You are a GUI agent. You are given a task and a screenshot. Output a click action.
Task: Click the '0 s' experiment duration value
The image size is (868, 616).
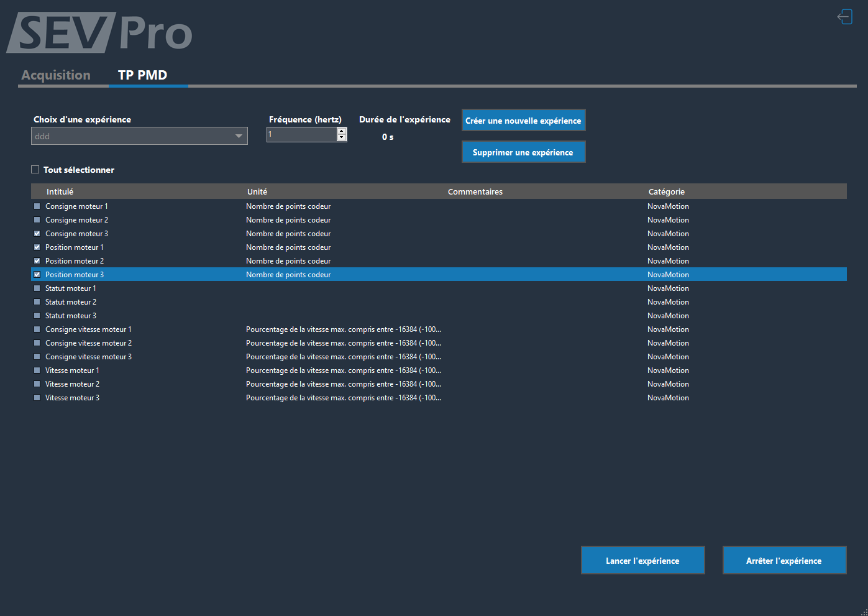(x=388, y=137)
